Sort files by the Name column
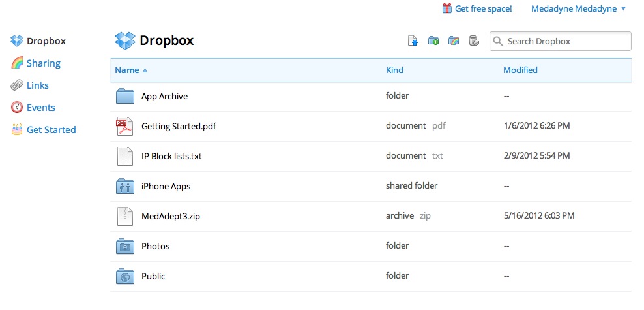The image size is (644, 310). (127, 70)
